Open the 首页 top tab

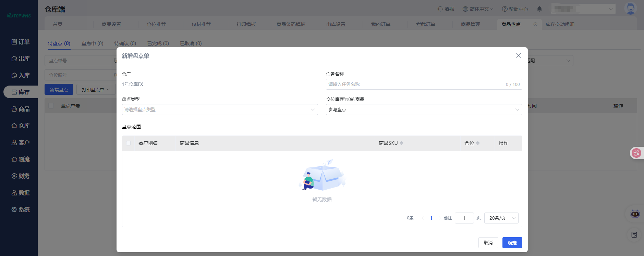click(x=58, y=24)
